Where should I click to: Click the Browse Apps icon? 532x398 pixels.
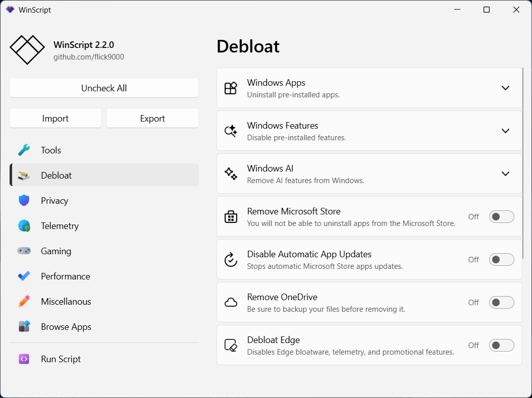[x=24, y=327]
